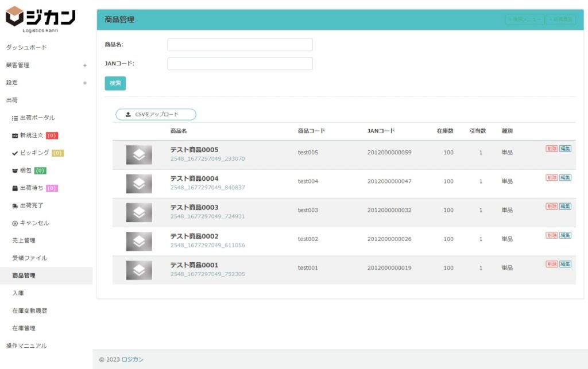Viewport: 588px width, 369px height.
Task: Expand the 顧客管理 plus sign
Action: point(85,65)
